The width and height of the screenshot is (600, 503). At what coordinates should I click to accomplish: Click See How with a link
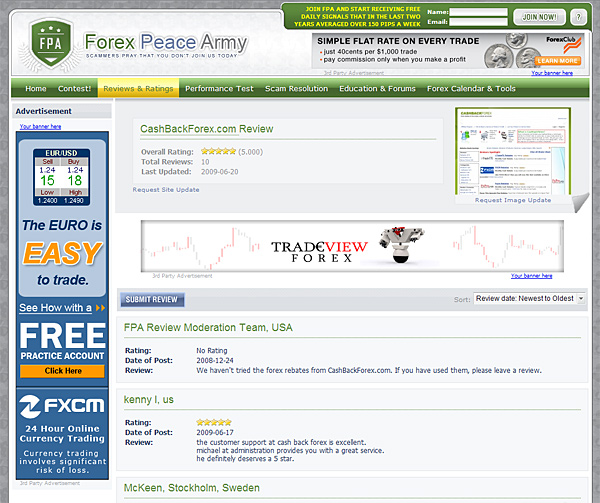(x=55, y=308)
